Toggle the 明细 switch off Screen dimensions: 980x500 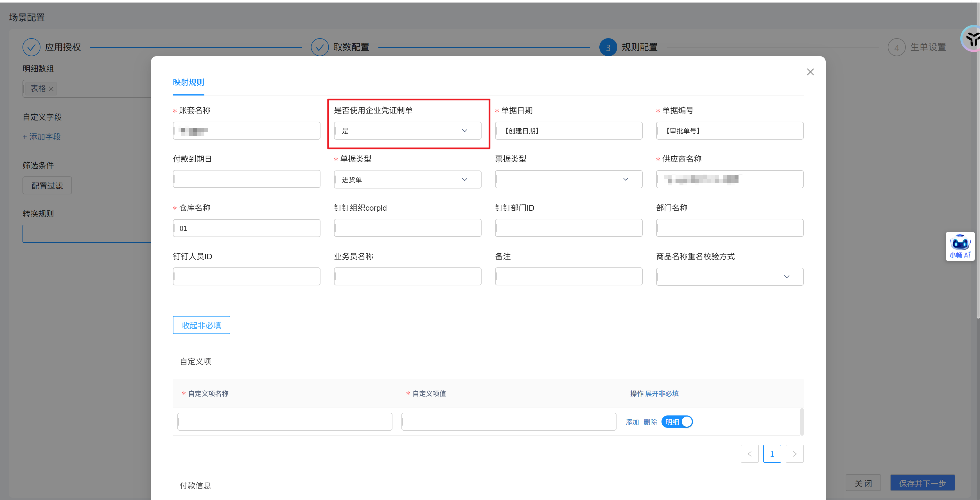[677, 422]
